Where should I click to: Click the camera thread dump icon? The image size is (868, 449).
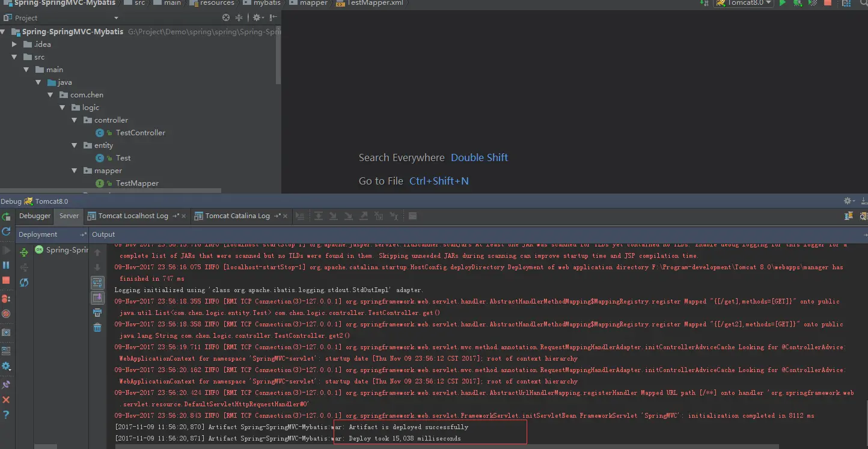[x=6, y=332]
